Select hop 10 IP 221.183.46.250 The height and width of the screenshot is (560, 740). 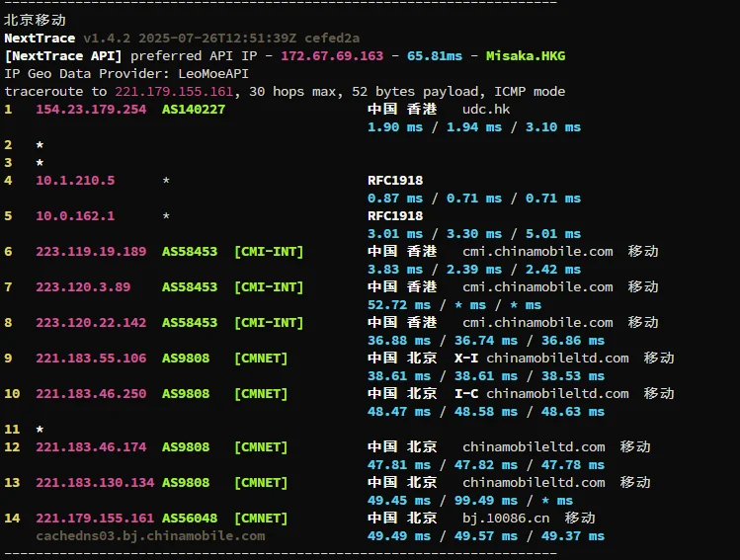tap(91, 393)
